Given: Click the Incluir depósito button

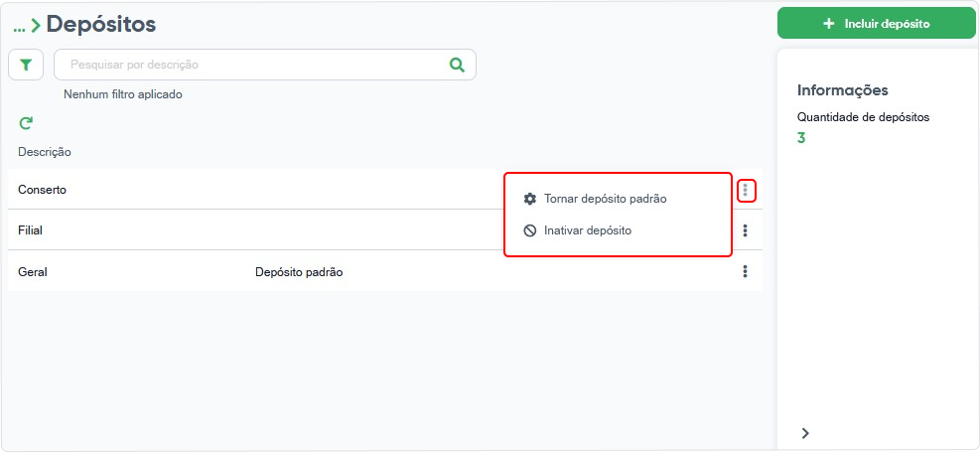Looking at the screenshot, I should pos(877,24).
